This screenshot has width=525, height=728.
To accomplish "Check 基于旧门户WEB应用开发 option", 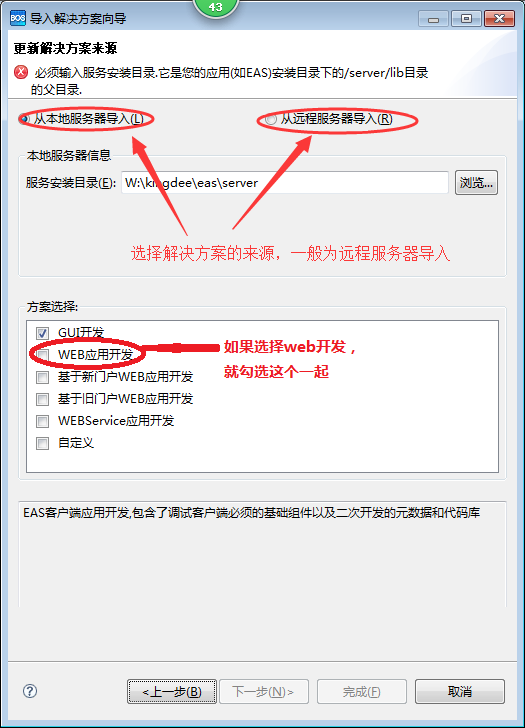I will click(x=42, y=399).
